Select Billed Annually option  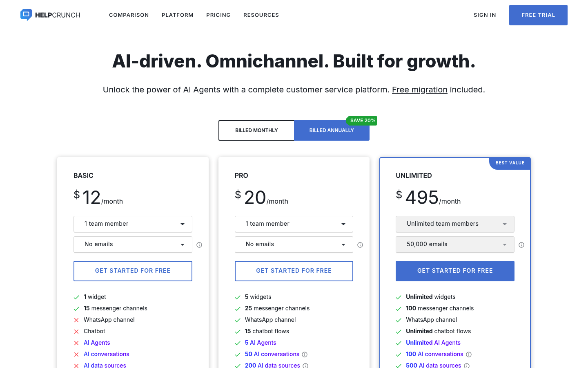332,130
